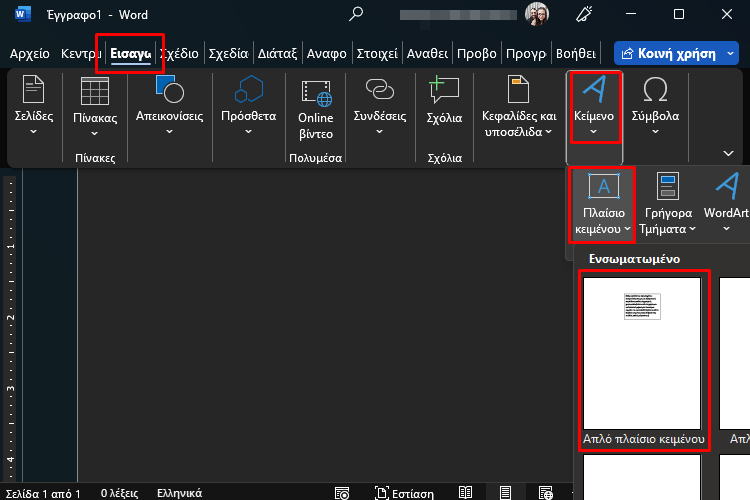
Task: Click the display settings icon in the status bar
Action: click(x=342, y=493)
